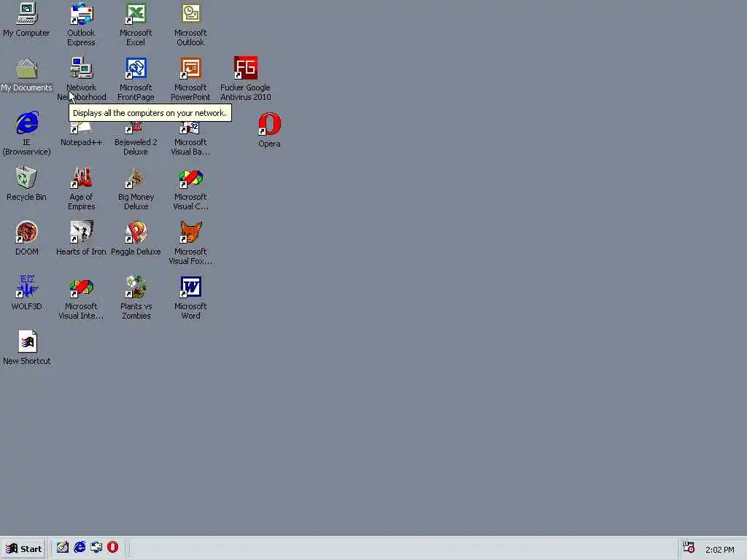
Task: Click the Opera desktop shortcut icon
Action: click(269, 124)
